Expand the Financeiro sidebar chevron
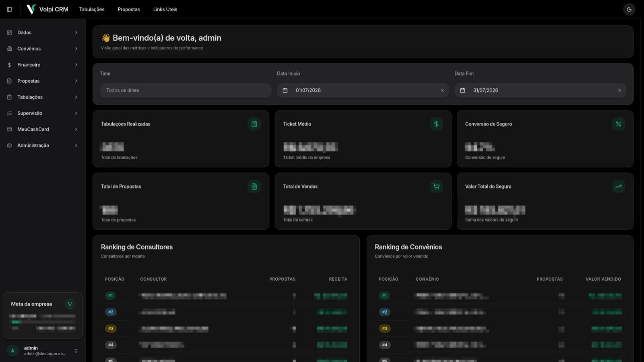The width and height of the screenshot is (644, 362). tap(76, 65)
